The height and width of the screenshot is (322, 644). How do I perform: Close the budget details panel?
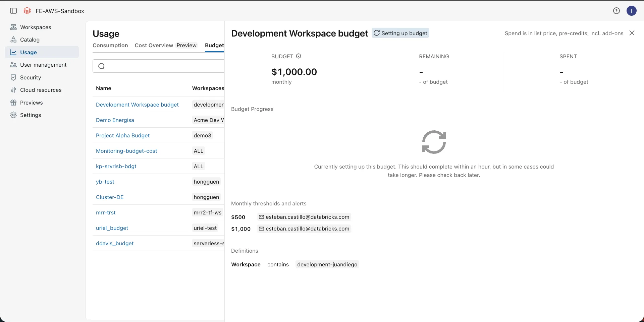coord(632,33)
